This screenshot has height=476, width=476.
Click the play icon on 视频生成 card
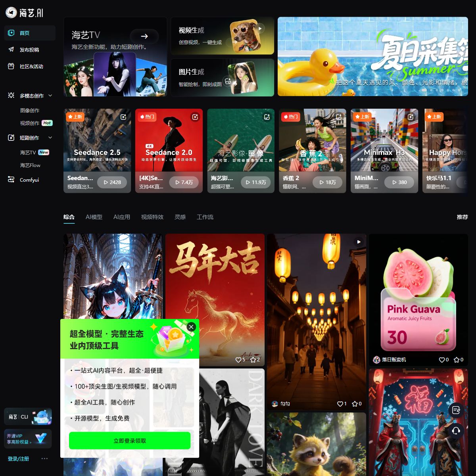260,28
